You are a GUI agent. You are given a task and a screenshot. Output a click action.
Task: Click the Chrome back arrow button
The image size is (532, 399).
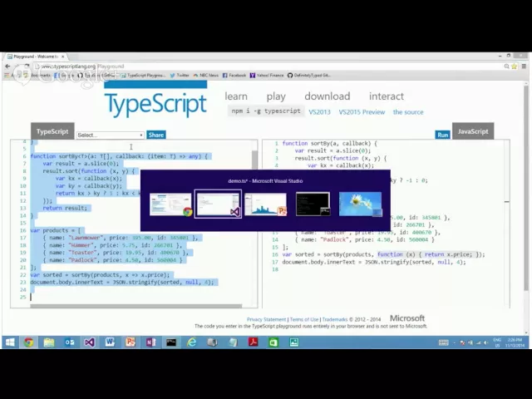(x=8, y=66)
